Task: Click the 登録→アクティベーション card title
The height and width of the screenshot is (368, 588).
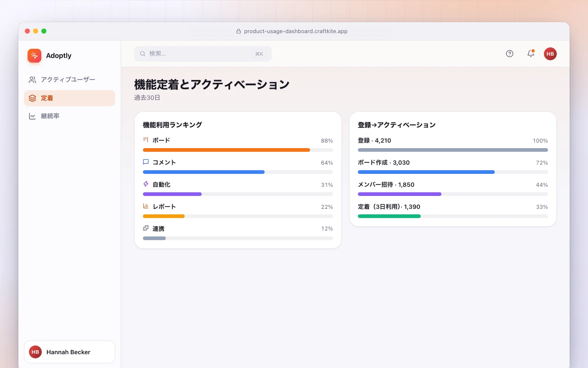Action: point(396,125)
